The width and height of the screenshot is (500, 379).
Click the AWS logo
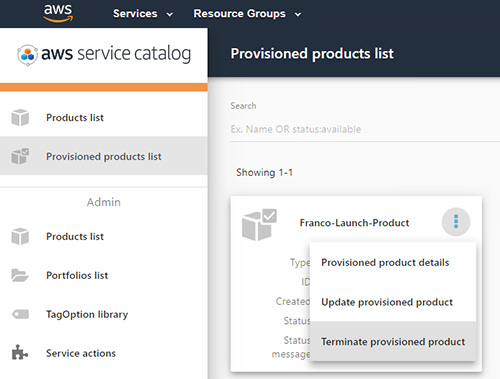coord(58,13)
